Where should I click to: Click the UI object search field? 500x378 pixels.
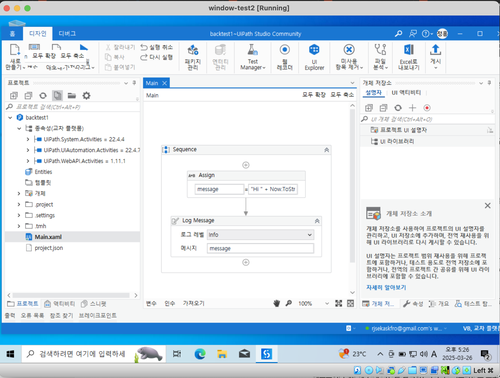pyautogui.click(x=427, y=119)
